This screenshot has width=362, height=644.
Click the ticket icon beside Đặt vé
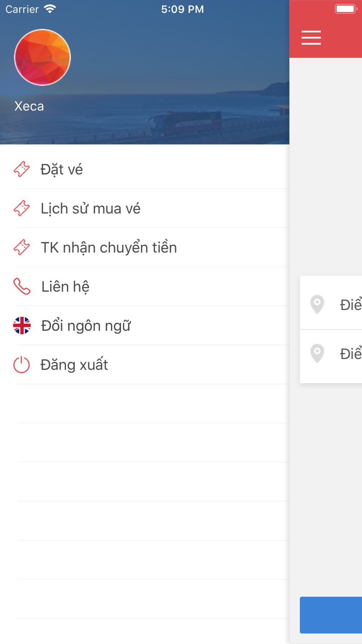pos(22,169)
